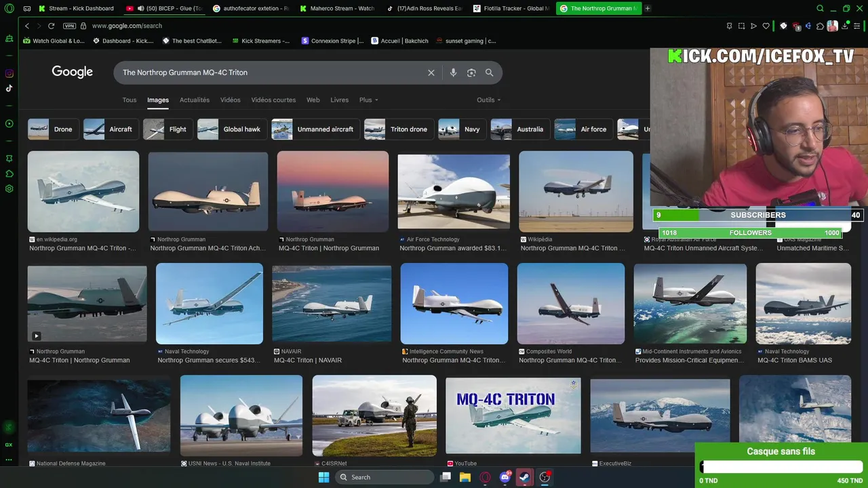The image size is (868, 488).
Task: Open the MQ-4C TRITON YouTube thumbnail
Action: (x=513, y=415)
